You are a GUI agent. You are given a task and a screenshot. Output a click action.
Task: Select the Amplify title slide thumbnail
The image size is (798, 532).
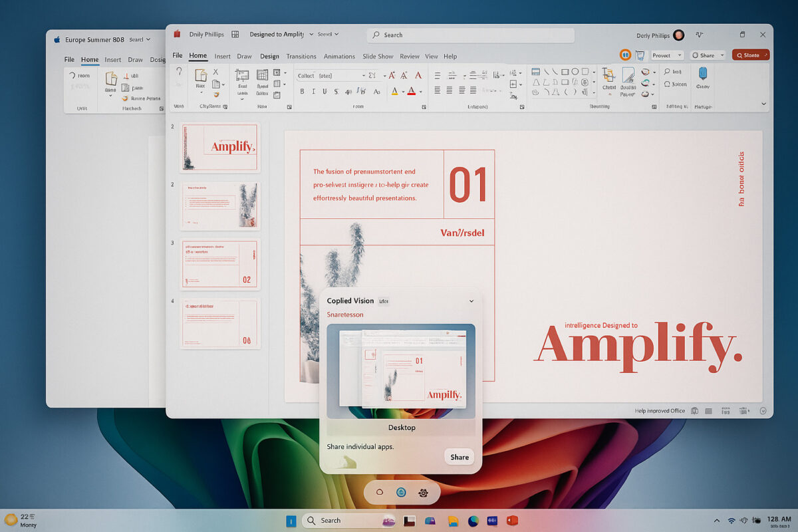click(x=219, y=147)
